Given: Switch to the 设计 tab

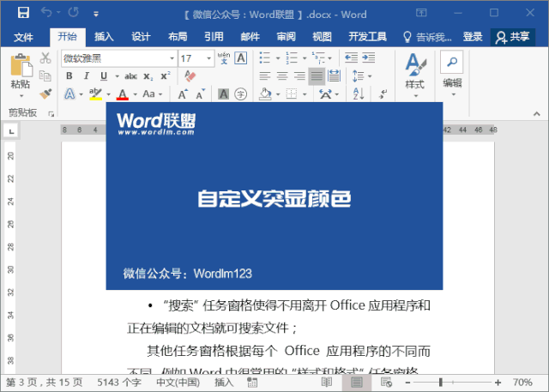Looking at the screenshot, I should pyautogui.click(x=141, y=36).
